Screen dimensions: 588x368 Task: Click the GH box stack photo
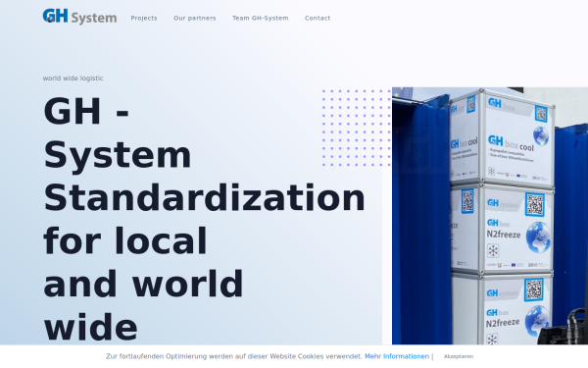[490, 216]
